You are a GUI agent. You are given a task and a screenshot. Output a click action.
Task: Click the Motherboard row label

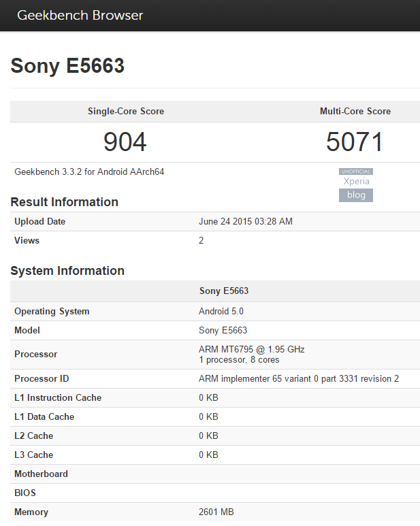pos(42,474)
